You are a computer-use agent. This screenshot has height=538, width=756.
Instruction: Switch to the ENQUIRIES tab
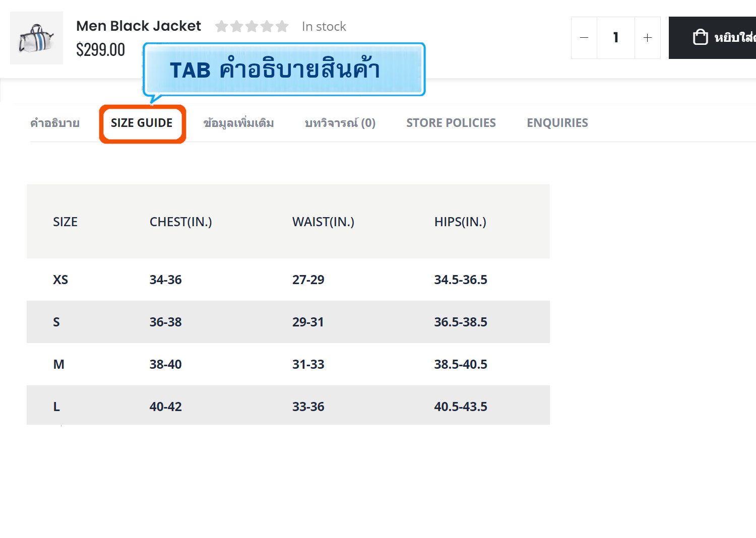tap(557, 123)
